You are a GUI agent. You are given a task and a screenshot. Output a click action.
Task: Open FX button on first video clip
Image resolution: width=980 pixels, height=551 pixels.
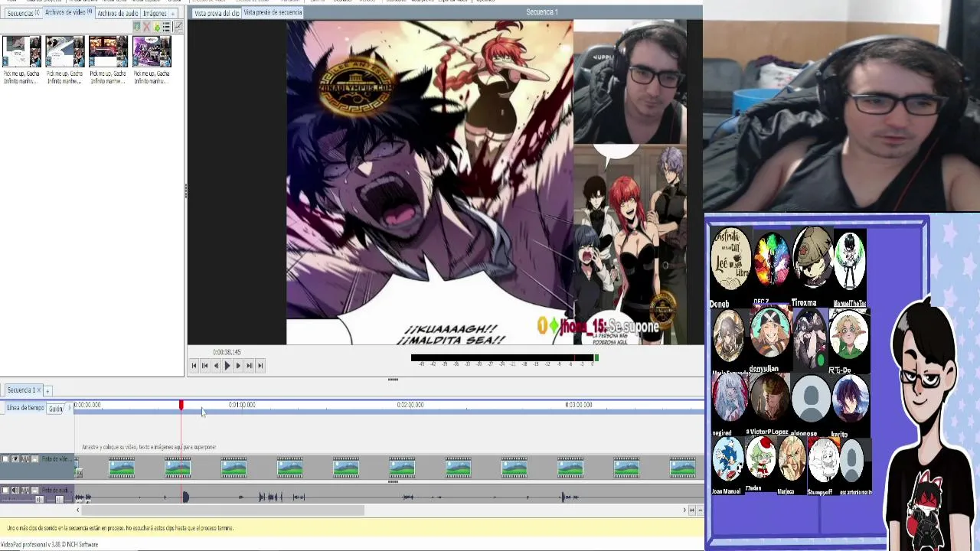coord(80,473)
